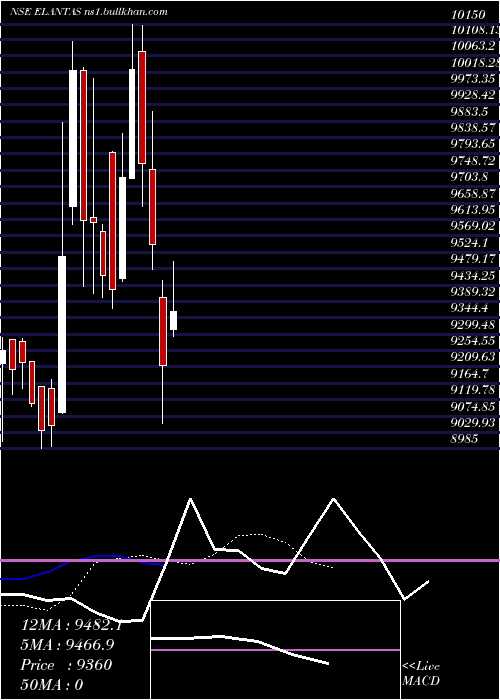Select the 9479.17 price axis label
Image resolution: width=500 pixels, height=700 pixels.
[473, 258]
